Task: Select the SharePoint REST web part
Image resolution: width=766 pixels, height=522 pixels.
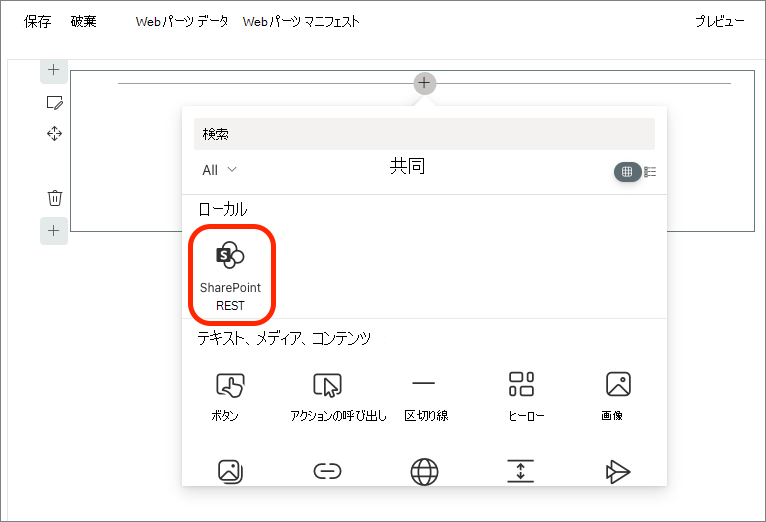Action: [x=231, y=275]
